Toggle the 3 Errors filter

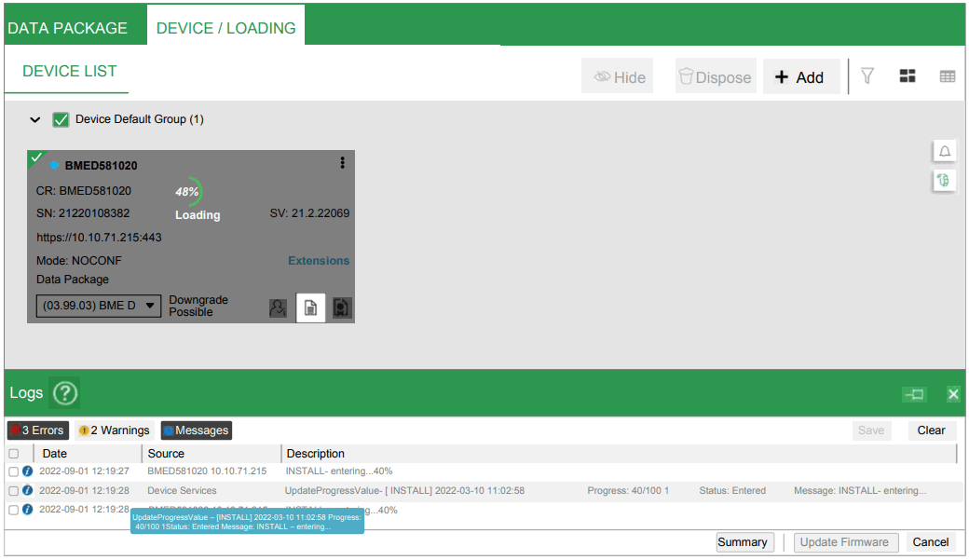37,430
